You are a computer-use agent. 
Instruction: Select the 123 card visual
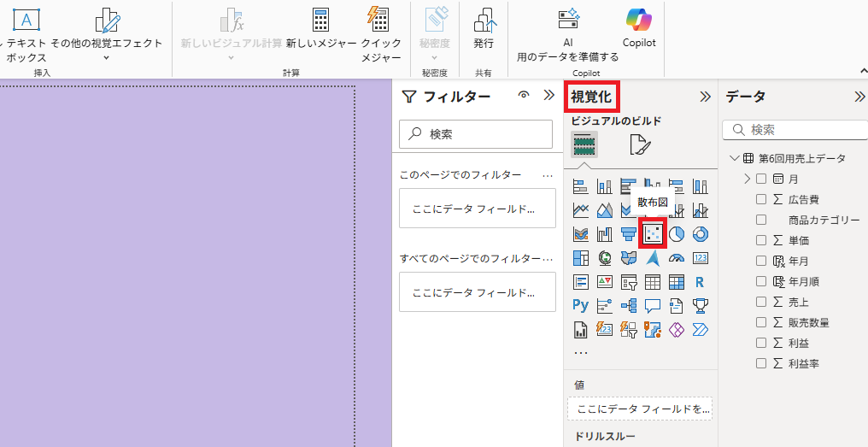pyautogui.click(x=701, y=258)
